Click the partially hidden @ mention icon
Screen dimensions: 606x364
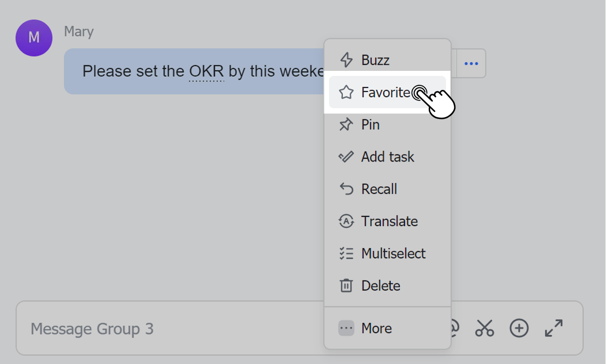pyautogui.click(x=455, y=328)
